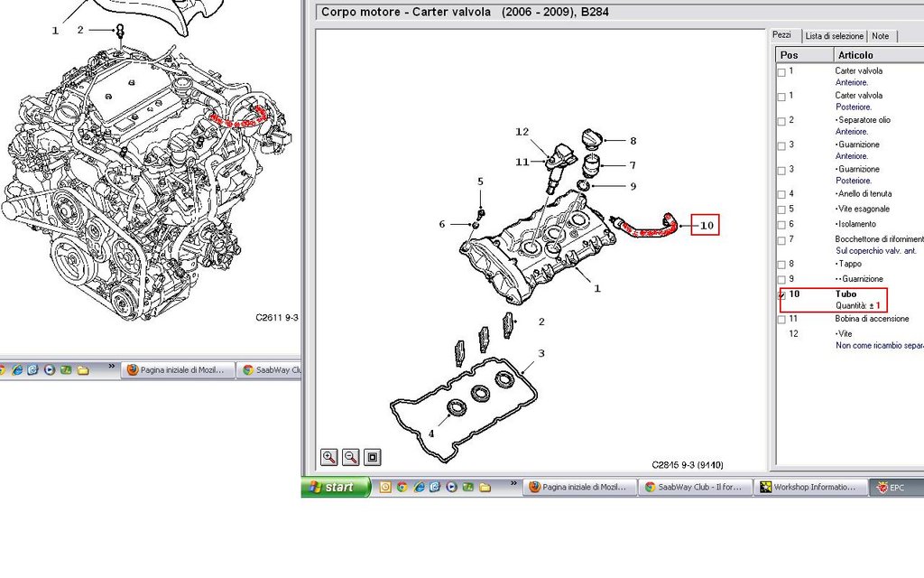This screenshot has height=578, width=924.
Task: Select 'Tubo' text in the parts list
Action: pos(845,294)
